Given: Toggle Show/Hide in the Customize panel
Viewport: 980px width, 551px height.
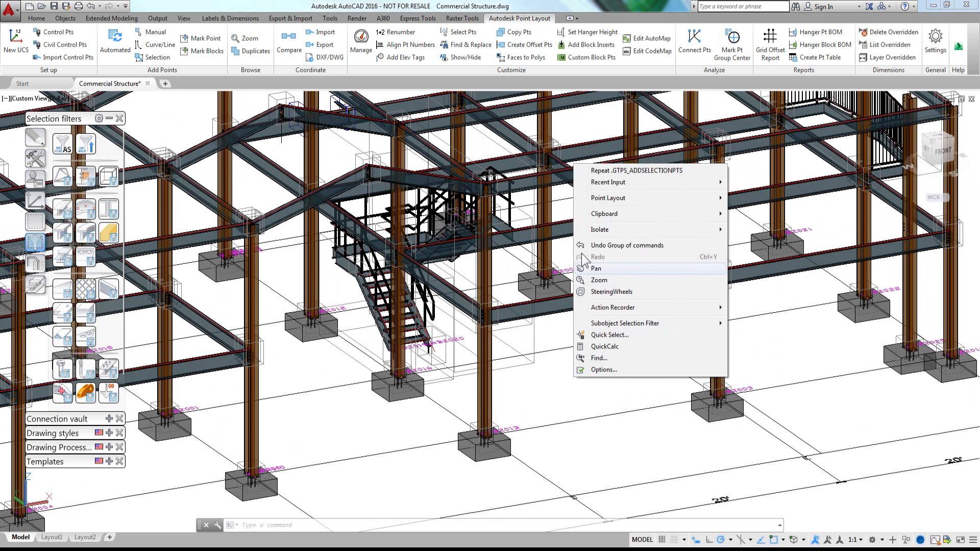Looking at the screenshot, I should coord(460,57).
